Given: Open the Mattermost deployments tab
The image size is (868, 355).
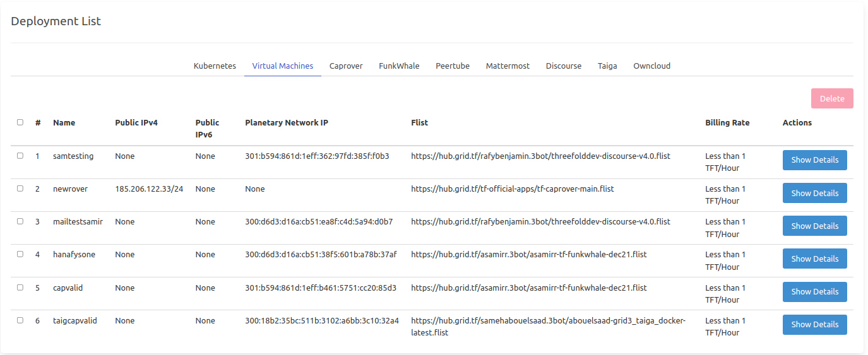Looking at the screenshot, I should click(508, 66).
